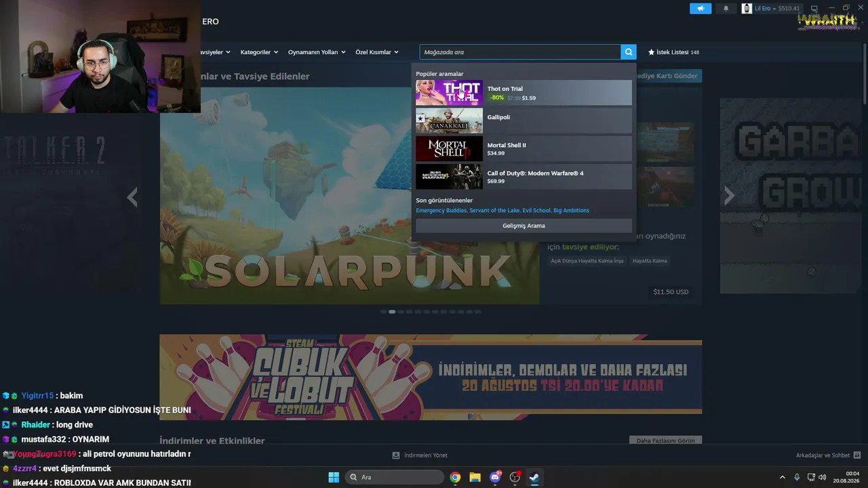Image resolution: width=868 pixels, height=488 pixels.
Task: Open the Arkadaşlar ve Sohbet link
Action: 823,455
